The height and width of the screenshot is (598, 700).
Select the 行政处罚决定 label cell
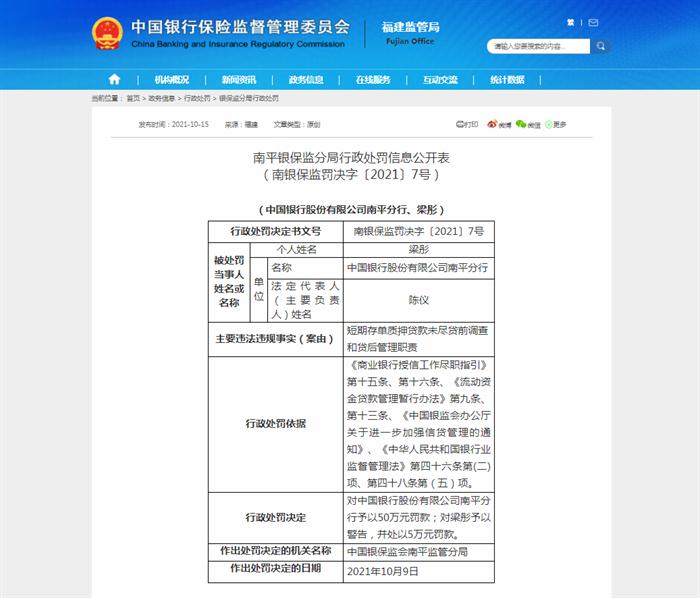point(275,518)
